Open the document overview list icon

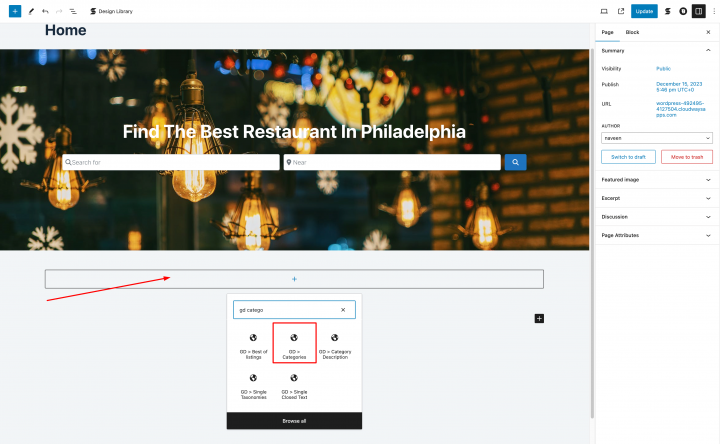pyautogui.click(x=73, y=11)
